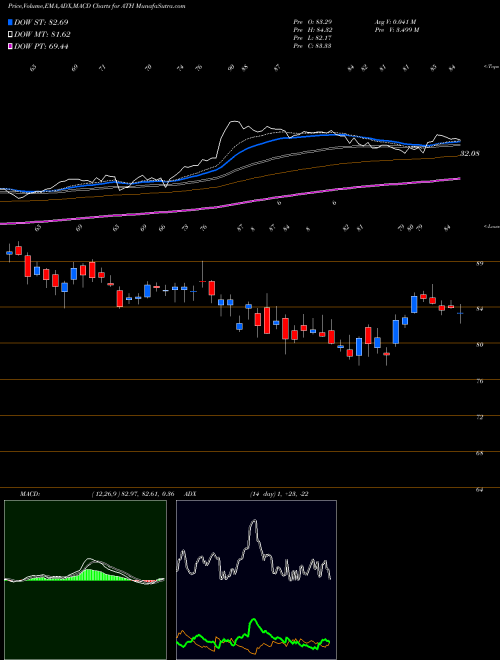Click the 'ADX' panel heading
This screenshot has width=500, height=660.
[x=190, y=494]
